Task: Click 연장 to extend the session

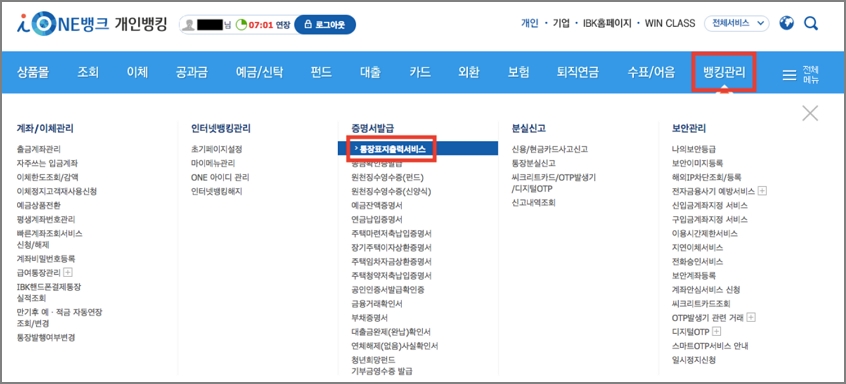Action: click(283, 25)
